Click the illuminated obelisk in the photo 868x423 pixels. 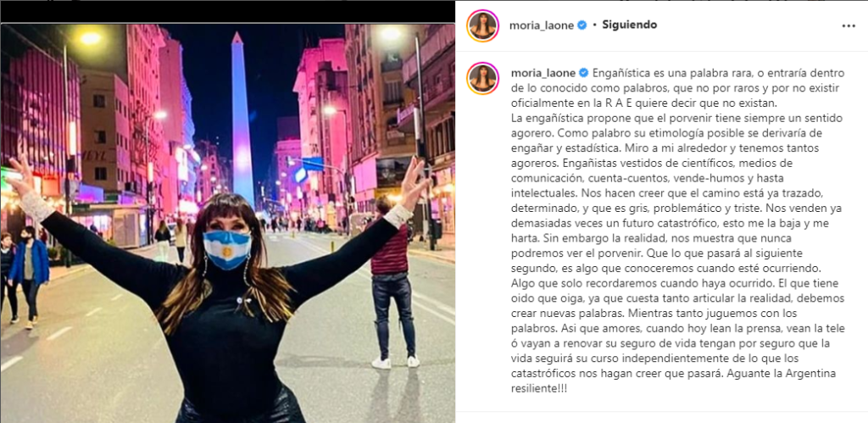coord(242,119)
